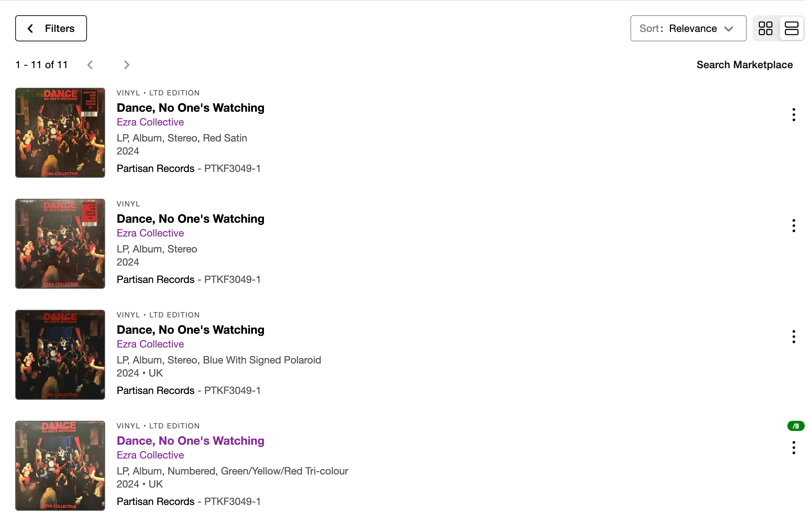Image resolution: width=812 pixels, height=526 pixels.
Task: Open Partisan Records label on Red Satin row
Action: point(156,169)
